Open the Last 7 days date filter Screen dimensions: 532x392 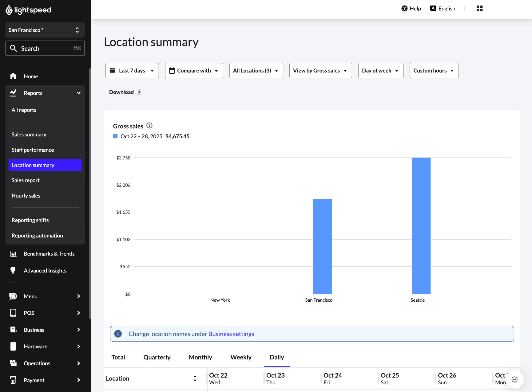(x=132, y=70)
